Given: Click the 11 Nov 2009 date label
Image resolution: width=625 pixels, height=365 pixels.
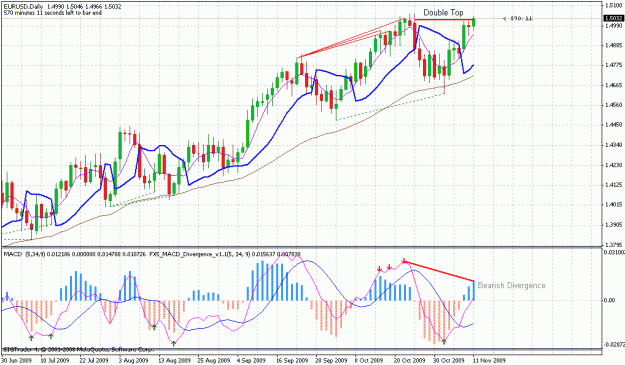Looking at the screenshot, I should 489,361.
